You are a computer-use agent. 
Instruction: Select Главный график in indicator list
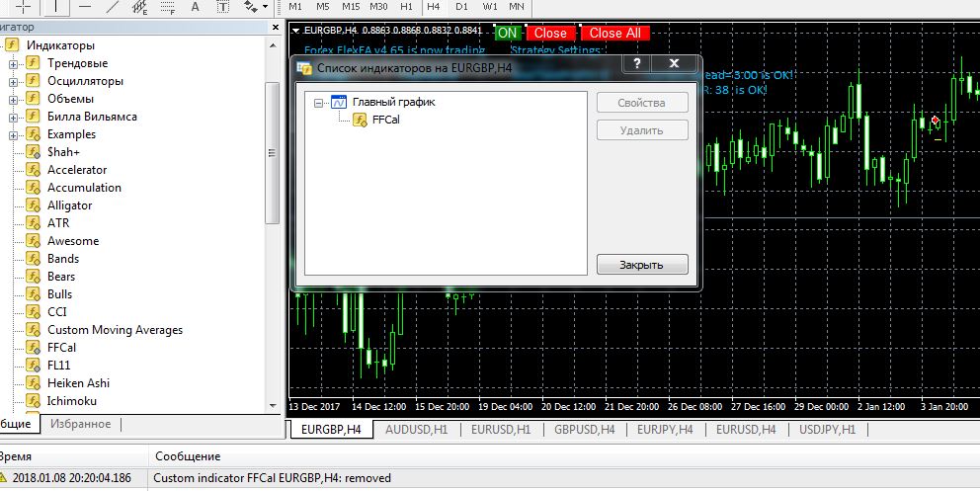tap(394, 102)
